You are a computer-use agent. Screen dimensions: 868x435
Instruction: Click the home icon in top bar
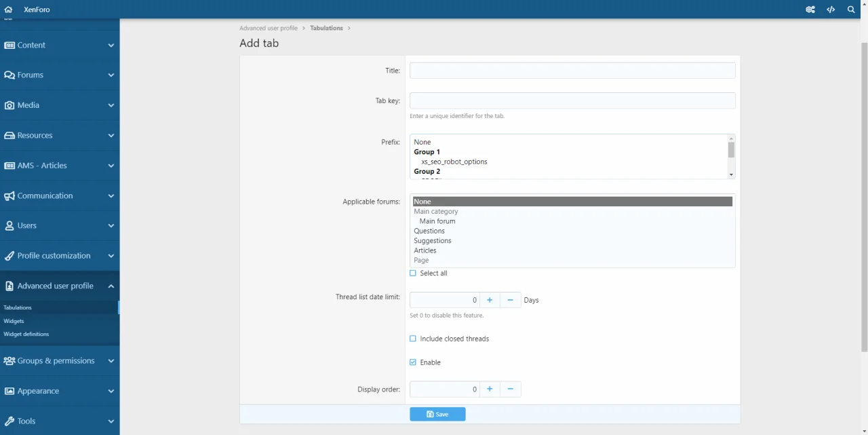coord(8,10)
